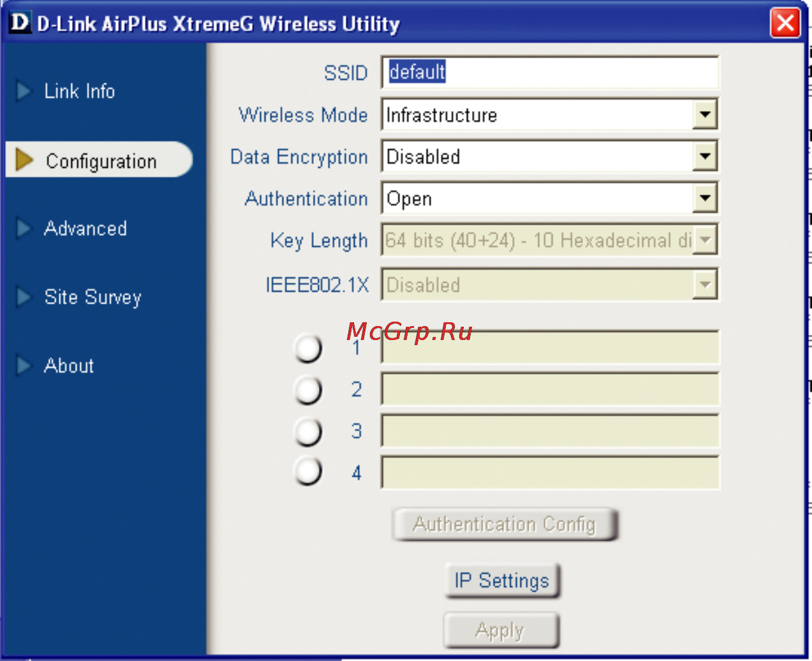Click the key 4 input field

pos(550,472)
